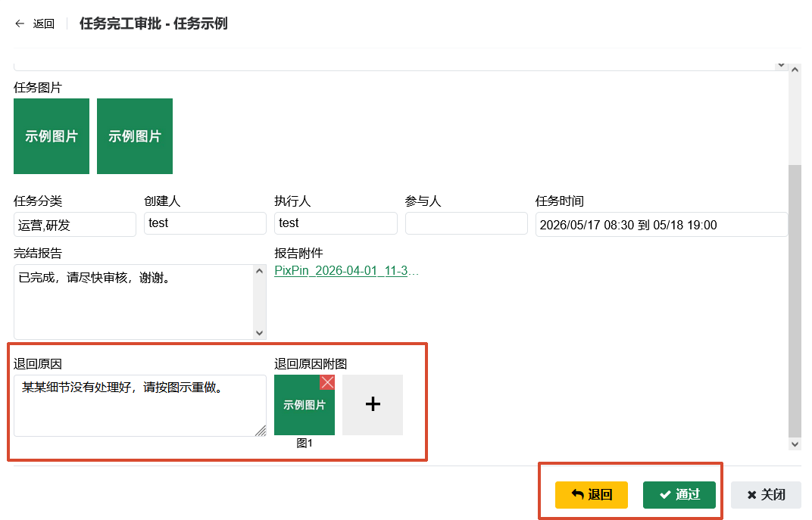Click the 执行人 field containing test
Screen dimensions: 812x520
point(336,223)
